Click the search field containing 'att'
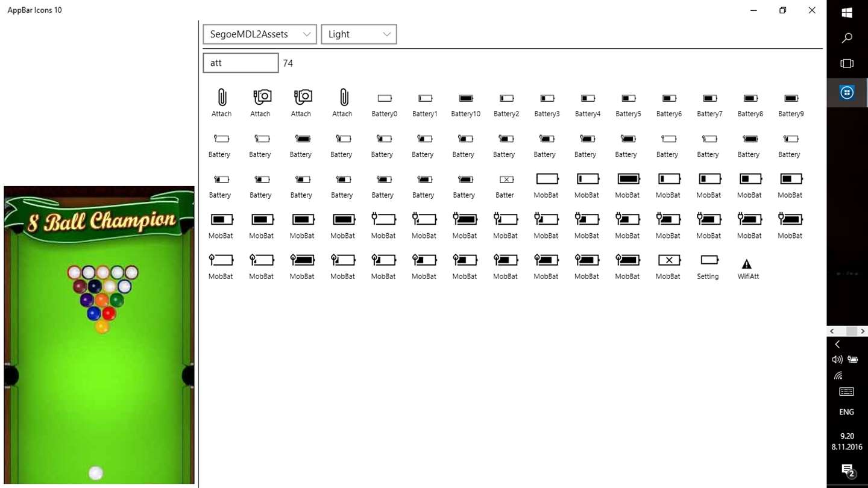Image resolution: width=868 pixels, height=488 pixels. point(241,63)
